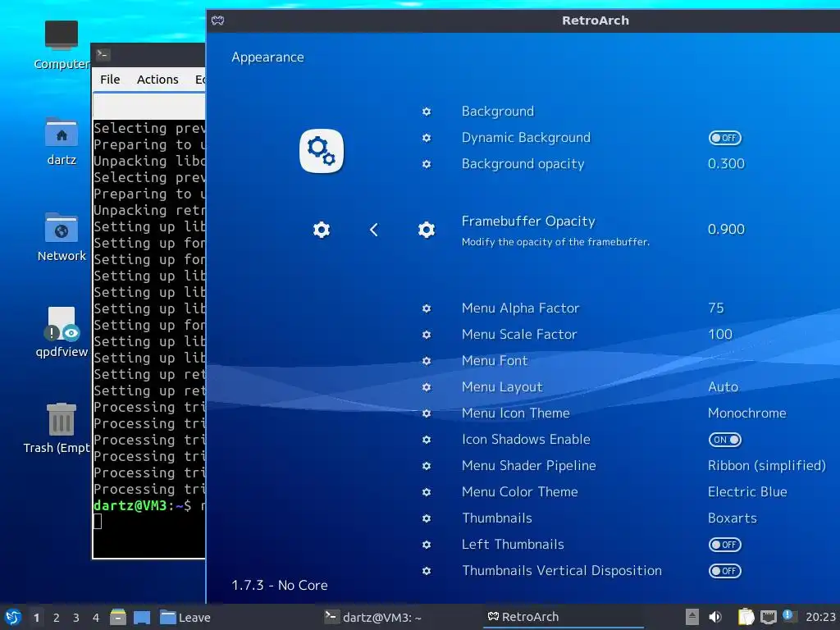Open the Computer desktop icon
840x630 pixels.
pyautogui.click(x=61, y=35)
